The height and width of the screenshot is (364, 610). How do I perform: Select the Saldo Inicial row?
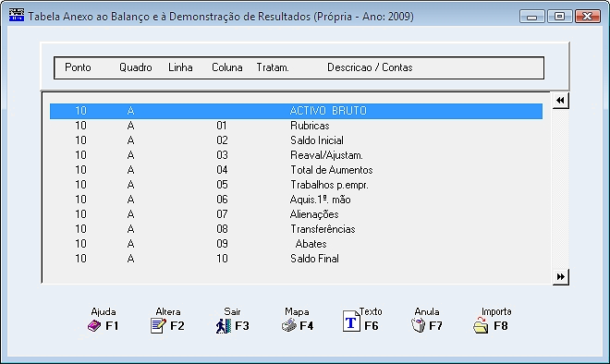[x=296, y=140]
